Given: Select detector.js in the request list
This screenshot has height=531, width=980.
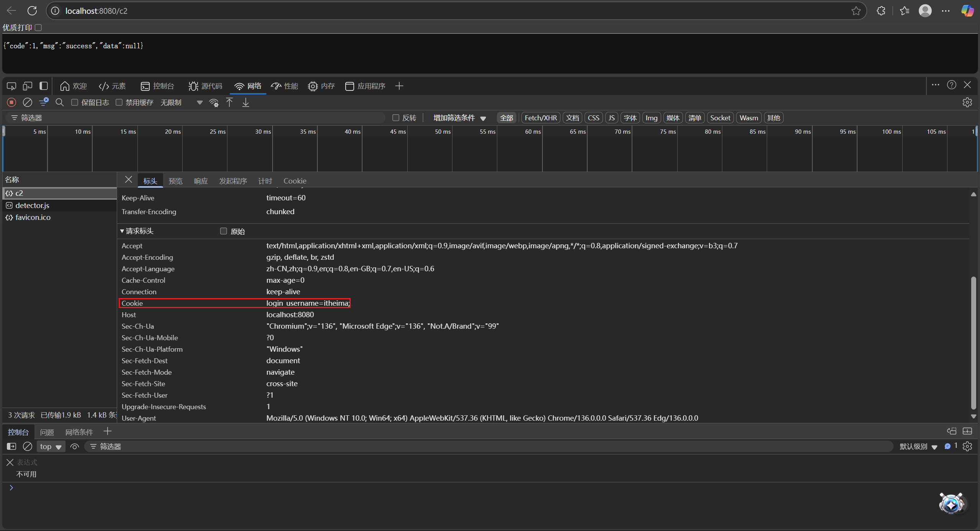Looking at the screenshot, I should click(x=32, y=205).
